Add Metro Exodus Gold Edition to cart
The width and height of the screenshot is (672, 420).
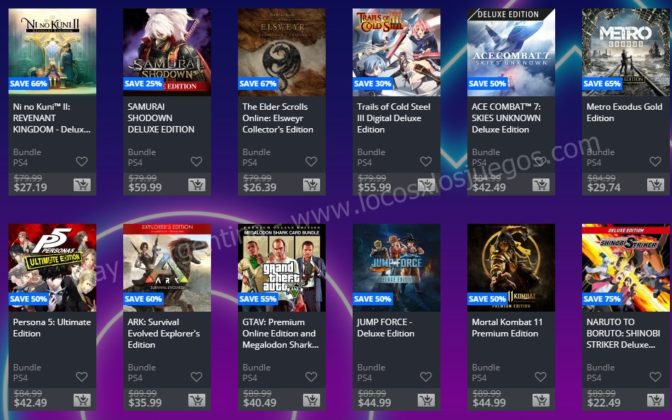point(655,185)
